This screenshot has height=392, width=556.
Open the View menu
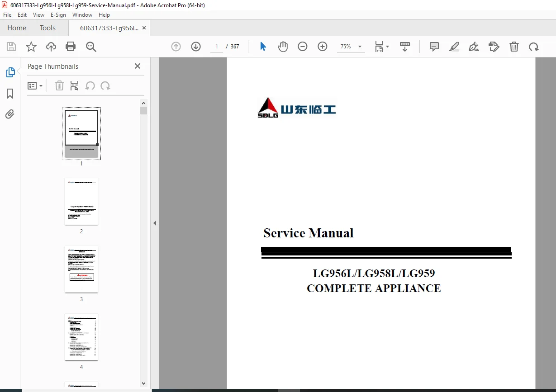point(38,15)
